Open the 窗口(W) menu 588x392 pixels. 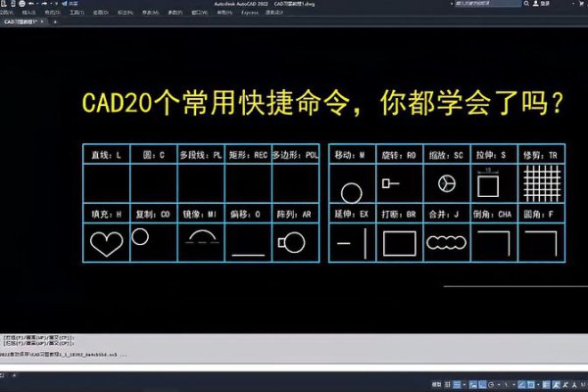(x=200, y=13)
